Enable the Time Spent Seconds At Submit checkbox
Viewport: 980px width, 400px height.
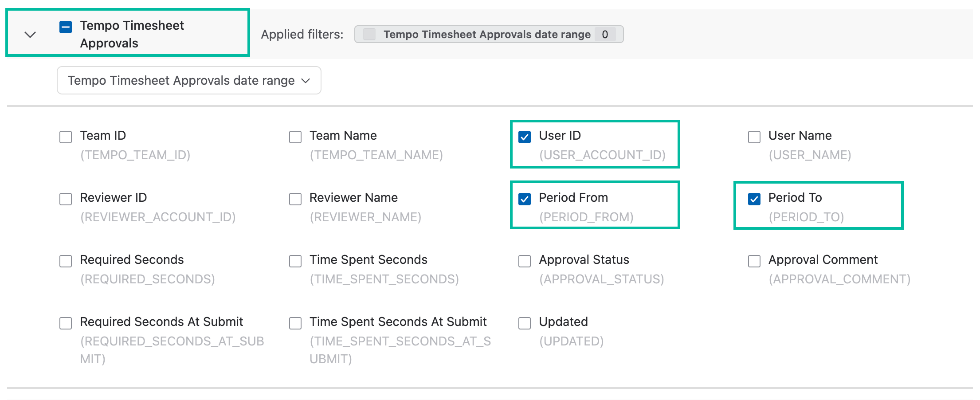(295, 323)
